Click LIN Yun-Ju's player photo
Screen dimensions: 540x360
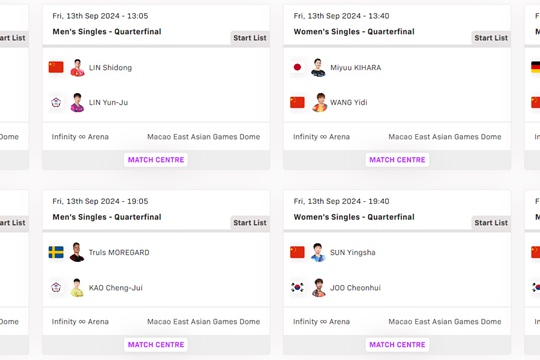point(77,102)
